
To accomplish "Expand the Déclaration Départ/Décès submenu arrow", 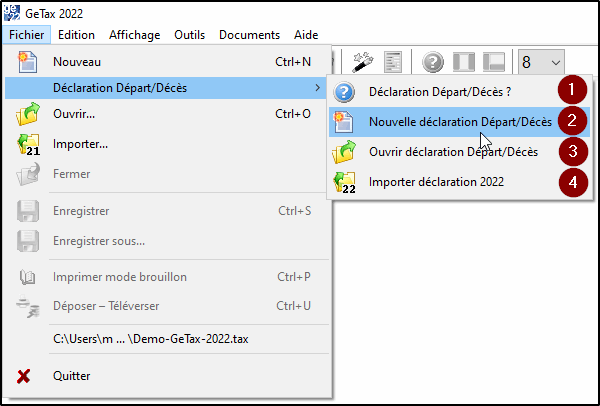I will coord(317,88).
